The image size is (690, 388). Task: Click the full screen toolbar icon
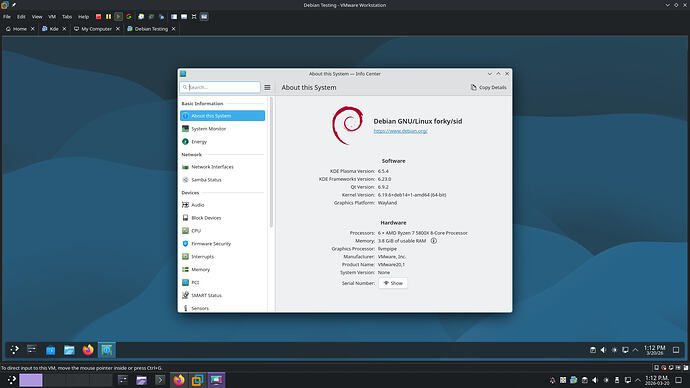point(194,17)
